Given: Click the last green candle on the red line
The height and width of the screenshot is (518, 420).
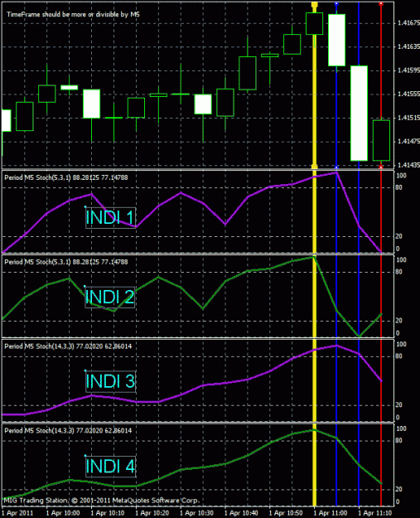Looking at the screenshot, I should pyautogui.click(x=381, y=140).
